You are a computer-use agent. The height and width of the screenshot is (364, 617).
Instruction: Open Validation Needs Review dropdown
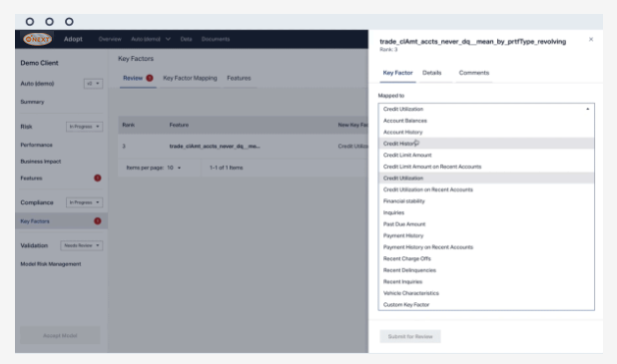pyautogui.click(x=82, y=245)
